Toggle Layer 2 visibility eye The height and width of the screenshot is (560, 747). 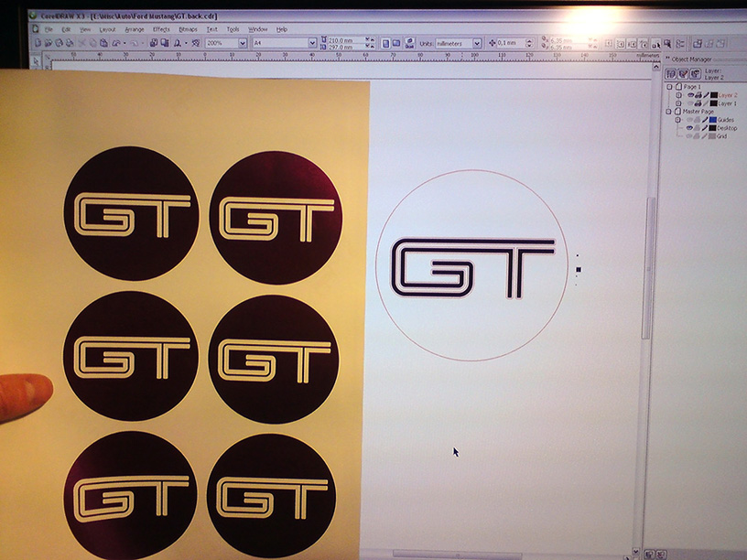point(691,95)
